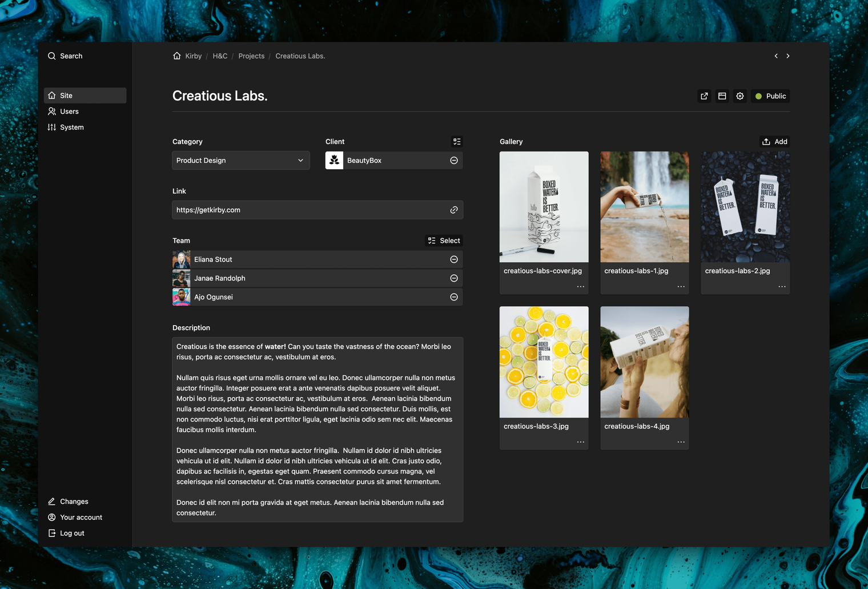
Task: Open the System menu item
Action: point(85,127)
